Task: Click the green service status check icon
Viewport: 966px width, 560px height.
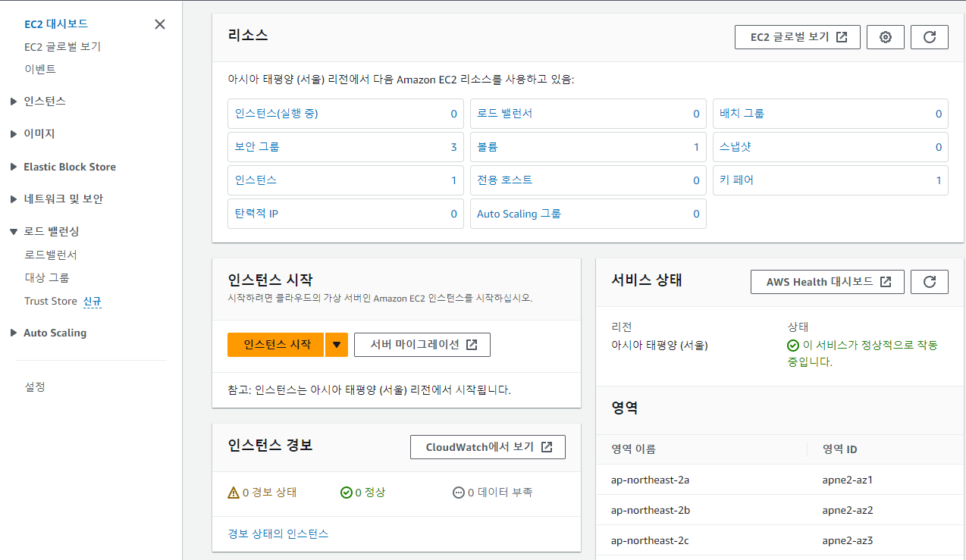Action: click(793, 345)
